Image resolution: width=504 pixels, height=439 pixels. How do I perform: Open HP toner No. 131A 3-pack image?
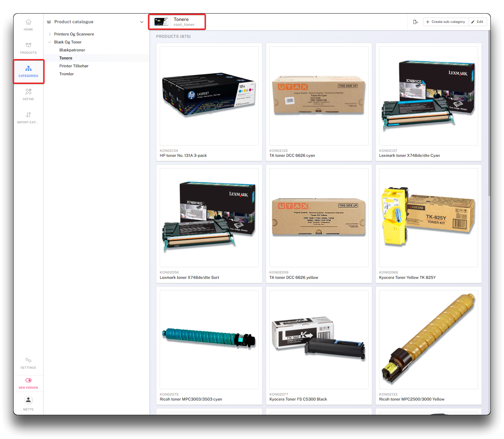tap(209, 96)
